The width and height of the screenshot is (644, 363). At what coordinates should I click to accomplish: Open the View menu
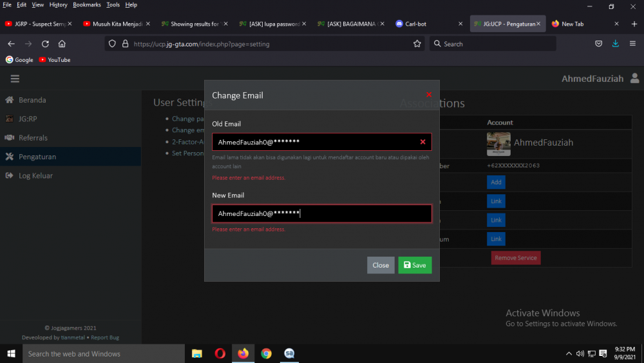pyautogui.click(x=38, y=5)
